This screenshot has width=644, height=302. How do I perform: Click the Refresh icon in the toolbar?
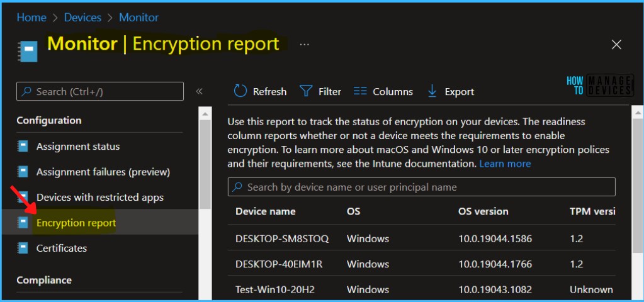point(240,91)
